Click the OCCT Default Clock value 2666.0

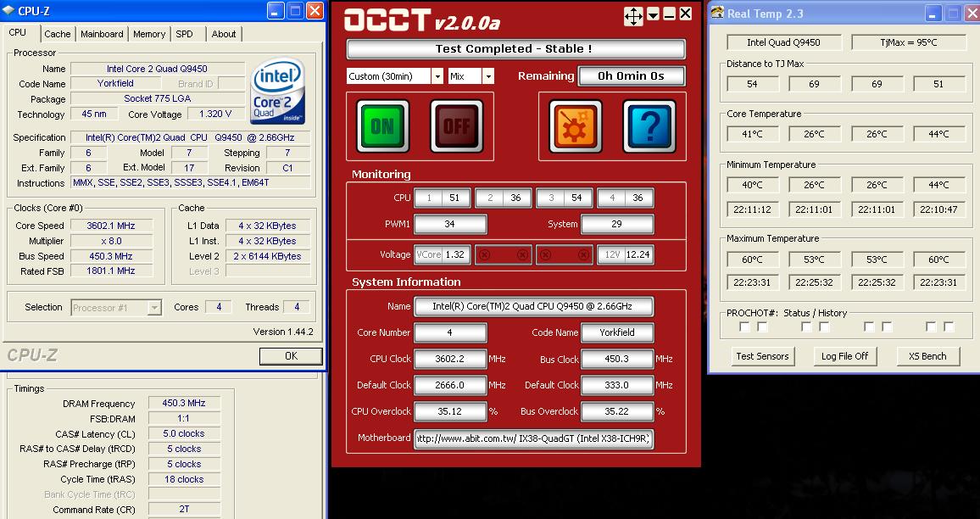[x=450, y=385]
